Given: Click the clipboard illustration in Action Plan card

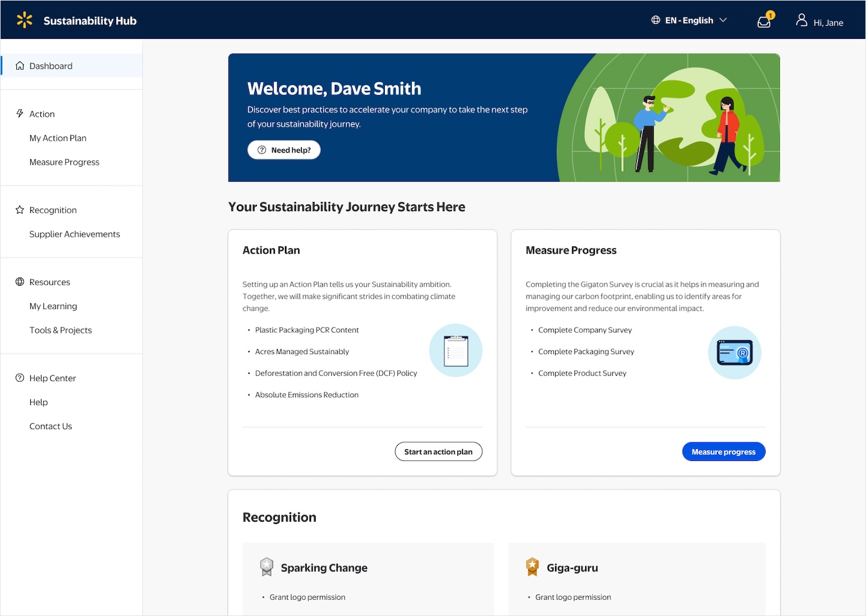Looking at the screenshot, I should tap(455, 350).
